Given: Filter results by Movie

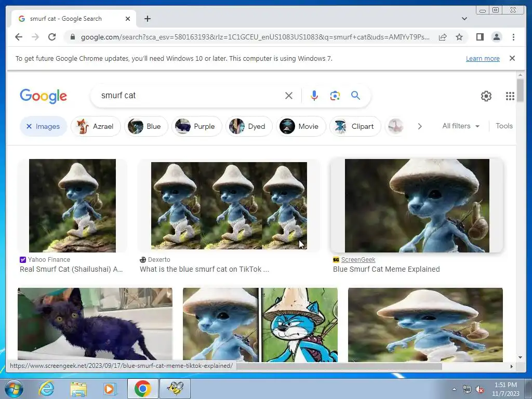Looking at the screenshot, I should click(x=301, y=126).
